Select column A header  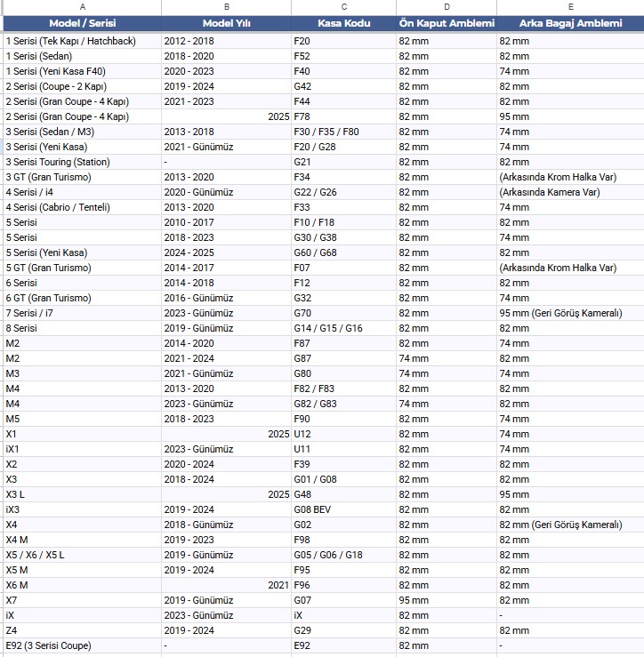(x=82, y=7)
